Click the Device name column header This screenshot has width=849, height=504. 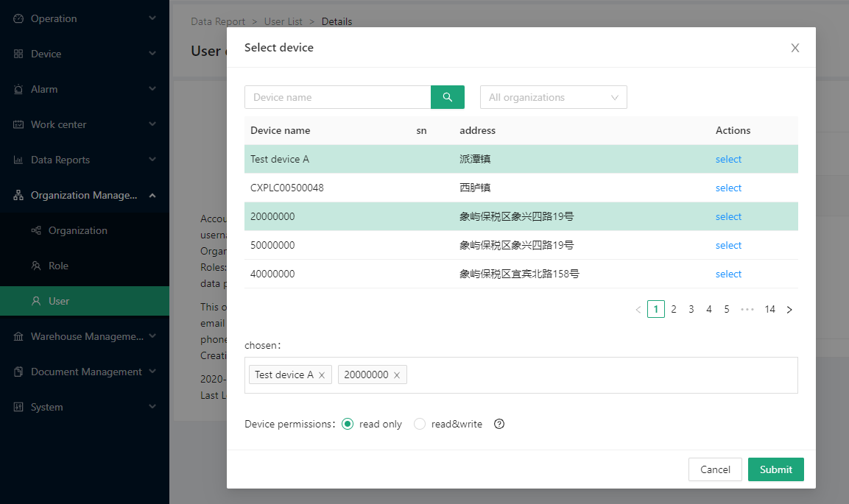pos(281,130)
